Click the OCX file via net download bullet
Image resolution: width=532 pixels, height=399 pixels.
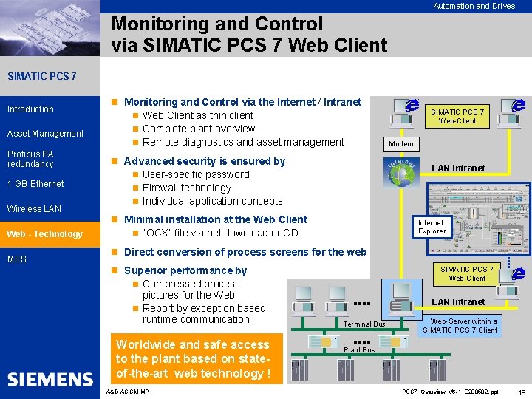pyautogui.click(x=220, y=233)
